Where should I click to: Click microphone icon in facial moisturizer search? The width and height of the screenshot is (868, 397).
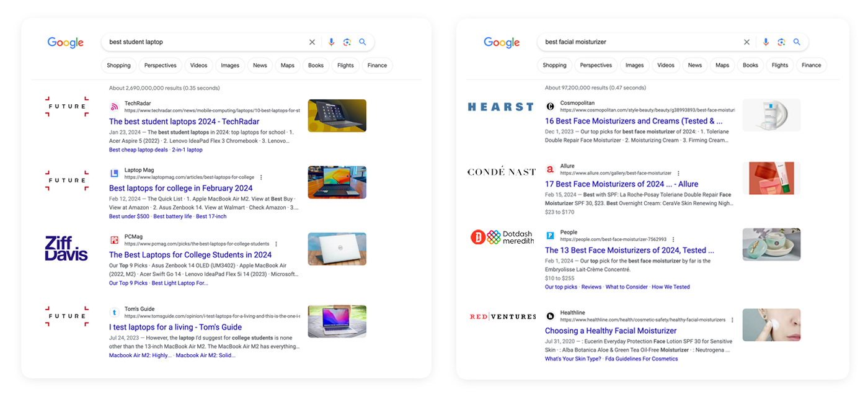[766, 42]
